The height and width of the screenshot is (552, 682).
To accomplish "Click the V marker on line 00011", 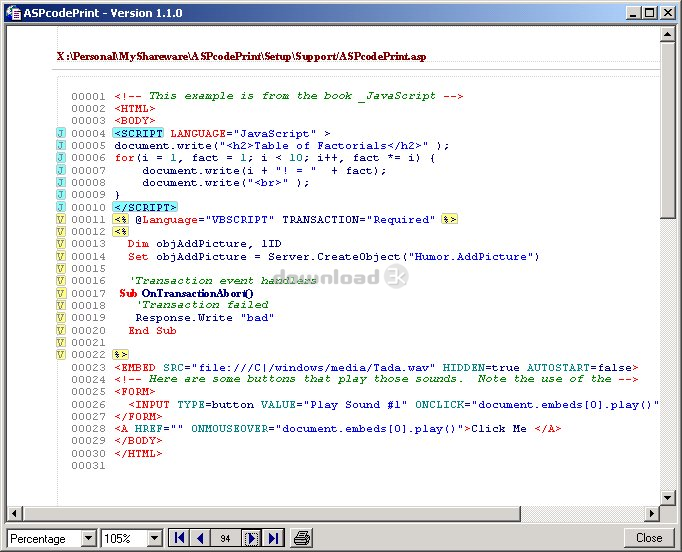I will pyautogui.click(x=61, y=219).
